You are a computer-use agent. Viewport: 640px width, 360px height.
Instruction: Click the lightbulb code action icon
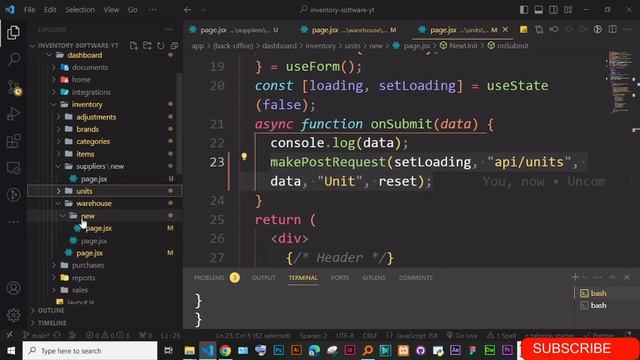[x=244, y=156]
